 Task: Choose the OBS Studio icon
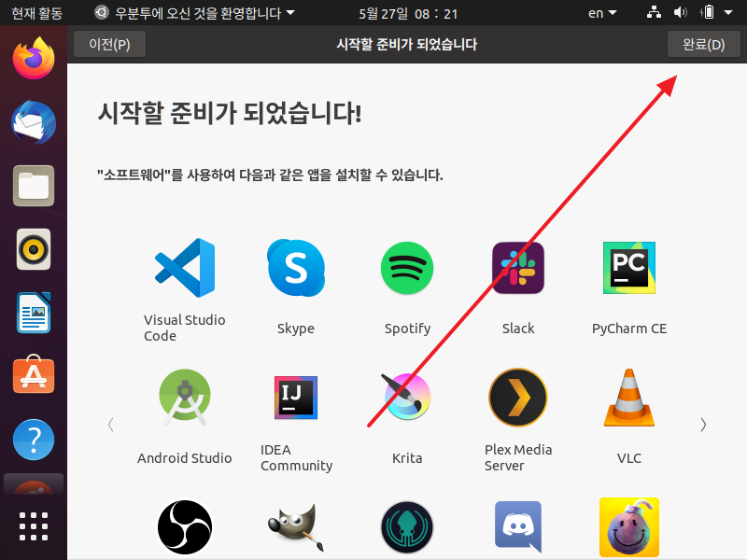pos(185,527)
